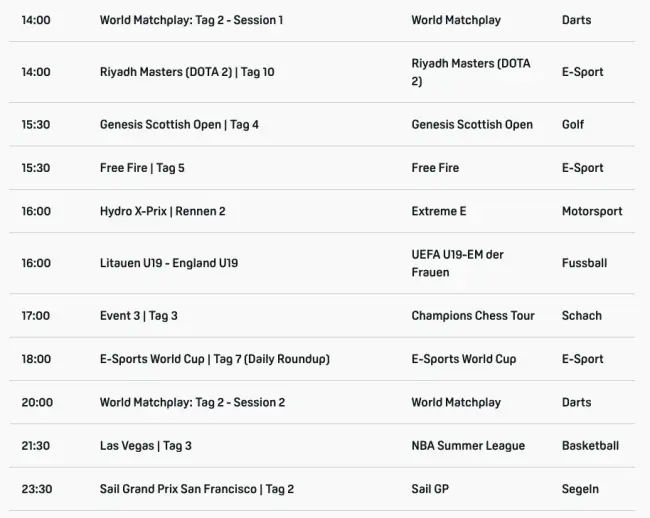
Task: Open World Matchplay: Tag 2 - Session 2
Action: (x=192, y=402)
